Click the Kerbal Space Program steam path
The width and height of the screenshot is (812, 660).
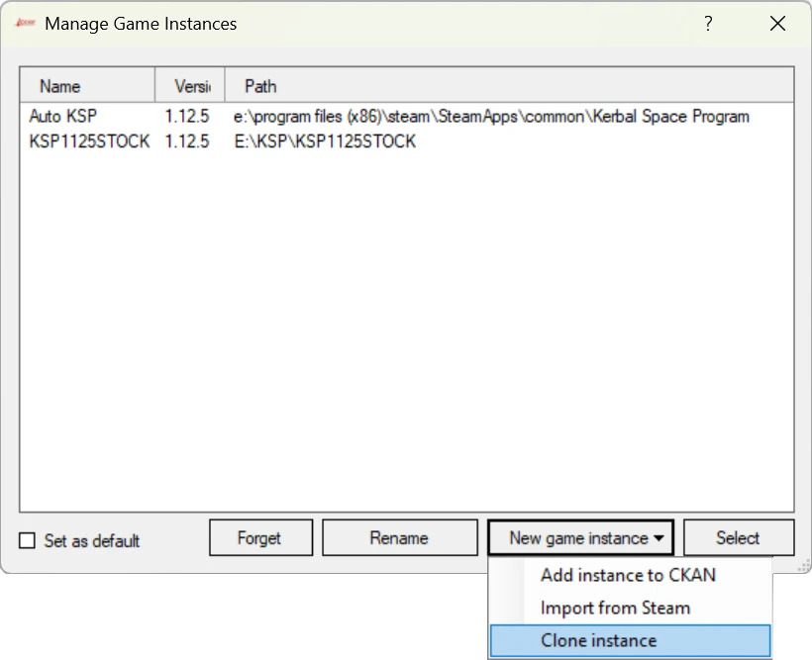click(491, 116)
